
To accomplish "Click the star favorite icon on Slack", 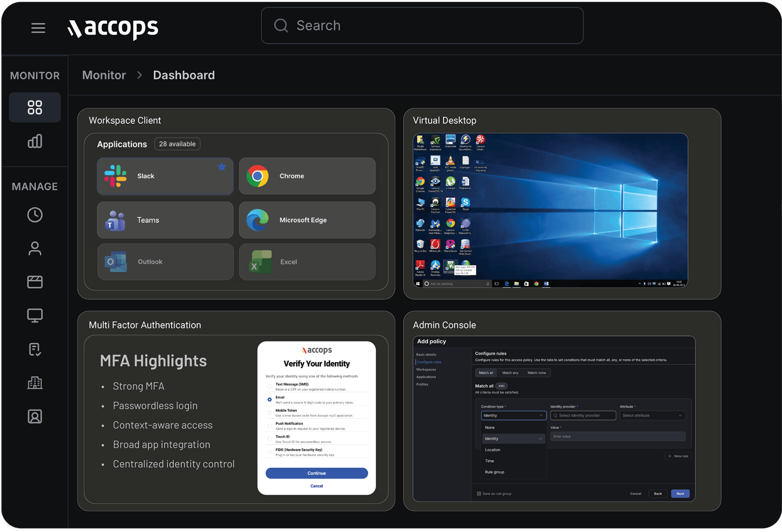I will (x=222, y=167).
